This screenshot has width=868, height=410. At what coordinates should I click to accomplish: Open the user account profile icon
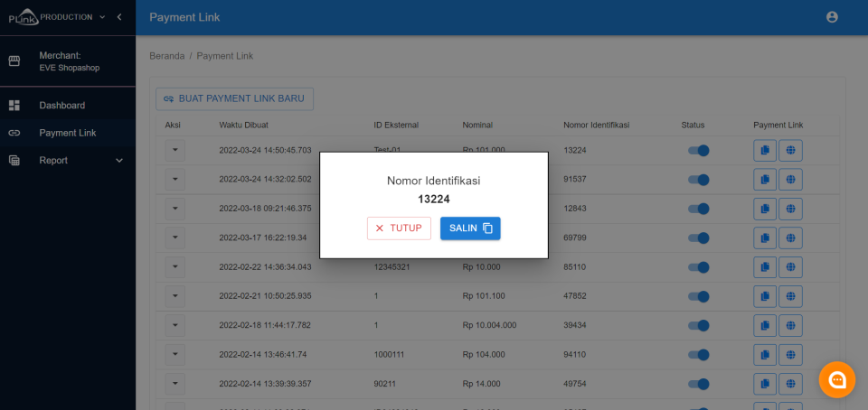pyautogui.click(x=832, y=17)
